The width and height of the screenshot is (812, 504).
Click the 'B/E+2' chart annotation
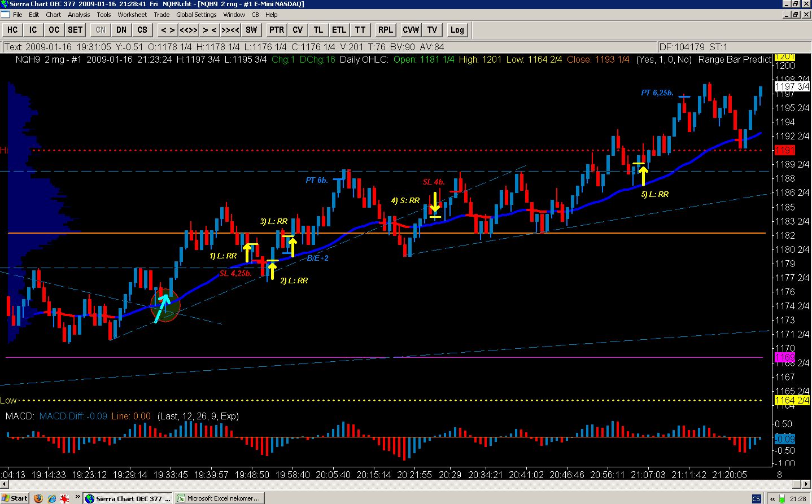(317, 258)
